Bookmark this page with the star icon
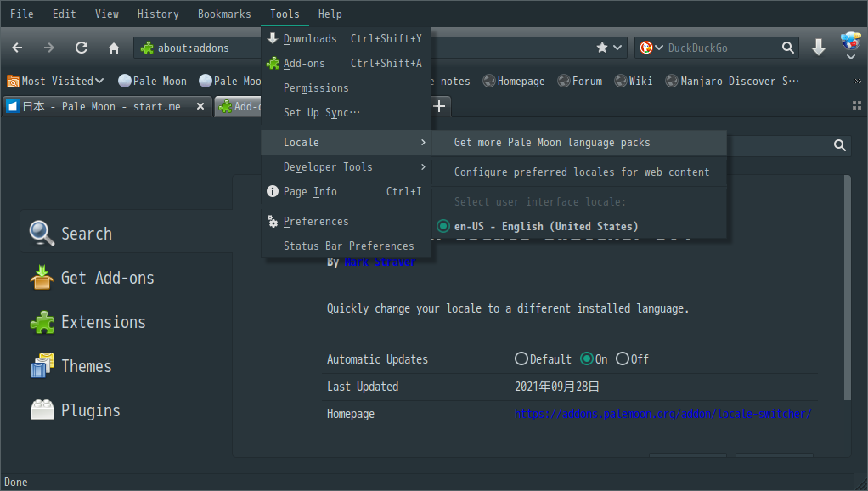The height and width of the screenshot is (491, 868). pos(601,48)
